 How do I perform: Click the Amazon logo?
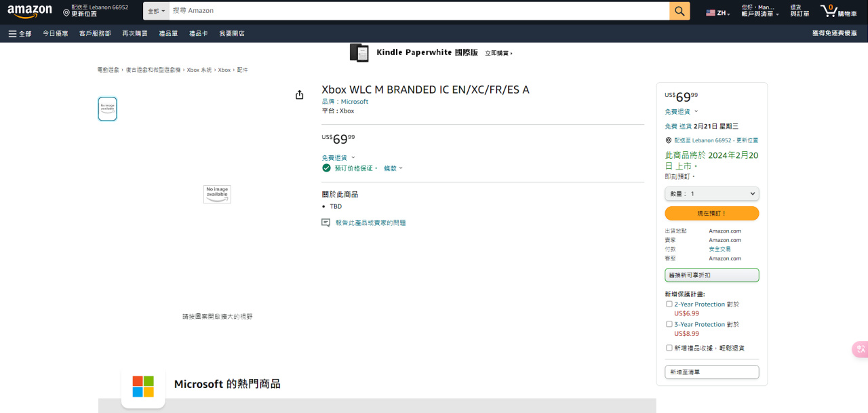tap(30, 12)
